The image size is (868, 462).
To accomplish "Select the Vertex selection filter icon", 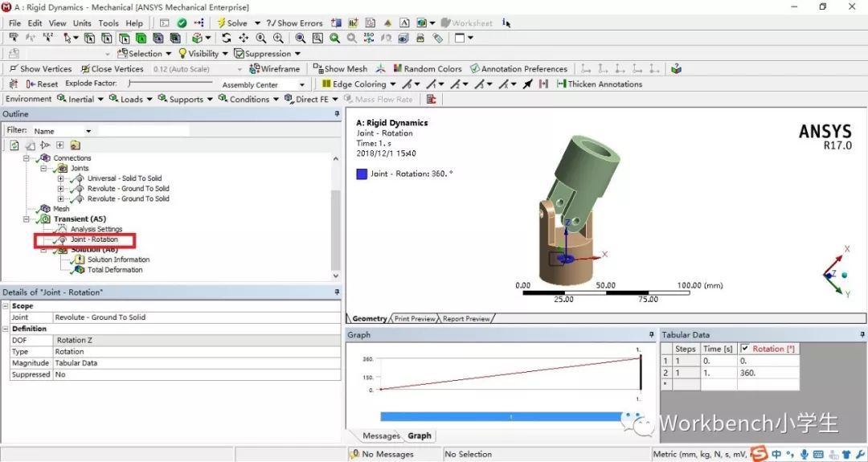I will point(90,39).
